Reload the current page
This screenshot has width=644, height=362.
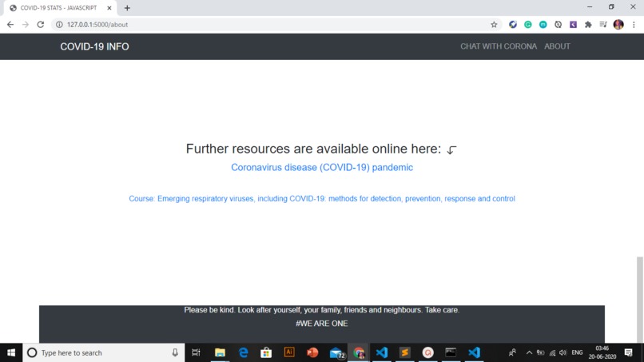pyautogui.click(x=40, y=25)
